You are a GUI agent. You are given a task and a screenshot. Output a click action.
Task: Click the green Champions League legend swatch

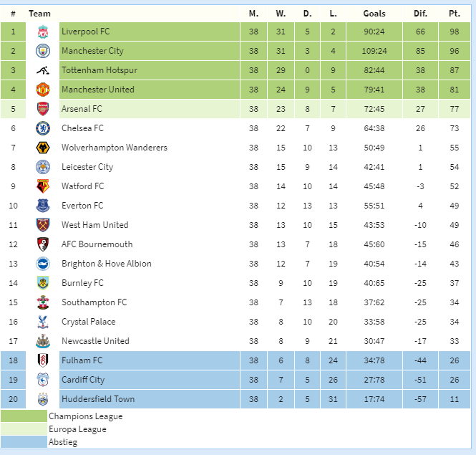click(24, 416)
